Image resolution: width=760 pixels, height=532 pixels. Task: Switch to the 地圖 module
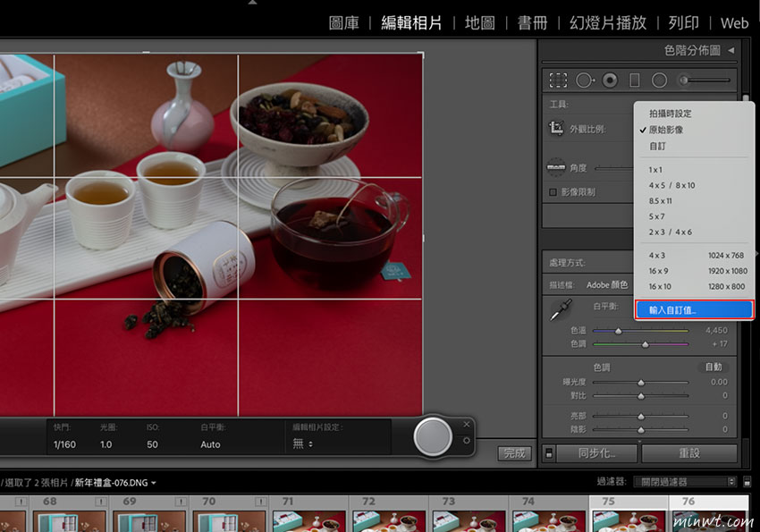[x=480, y=22]
